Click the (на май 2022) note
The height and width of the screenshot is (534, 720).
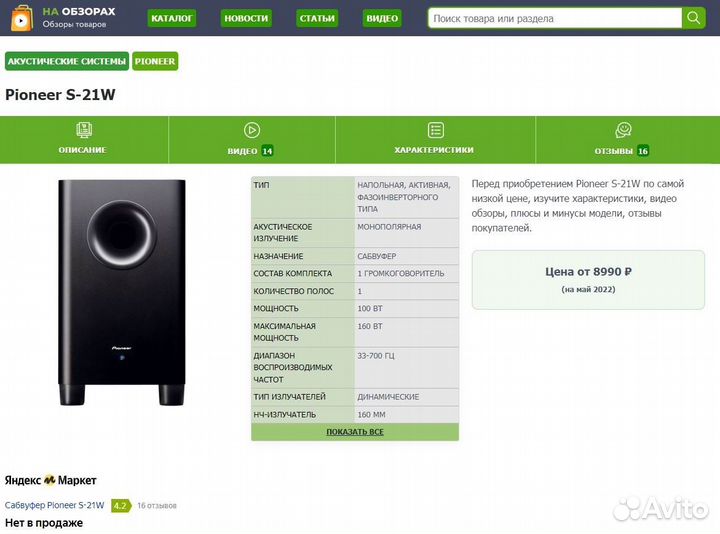click(x=588, y=289)
